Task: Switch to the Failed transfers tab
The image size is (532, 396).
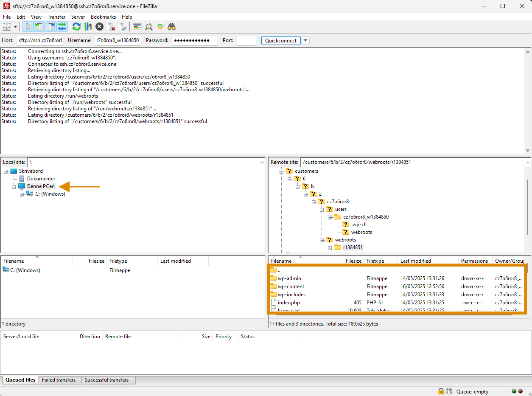Action: [59, 380]
